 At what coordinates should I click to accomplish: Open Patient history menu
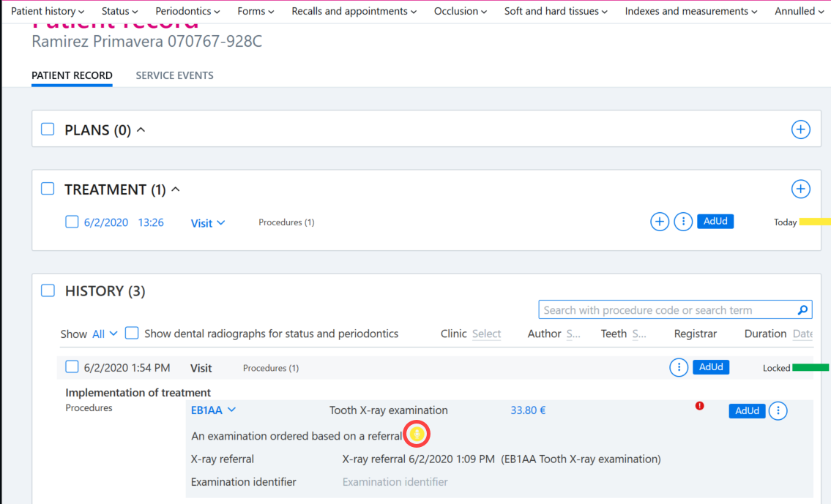click(47, 11)
